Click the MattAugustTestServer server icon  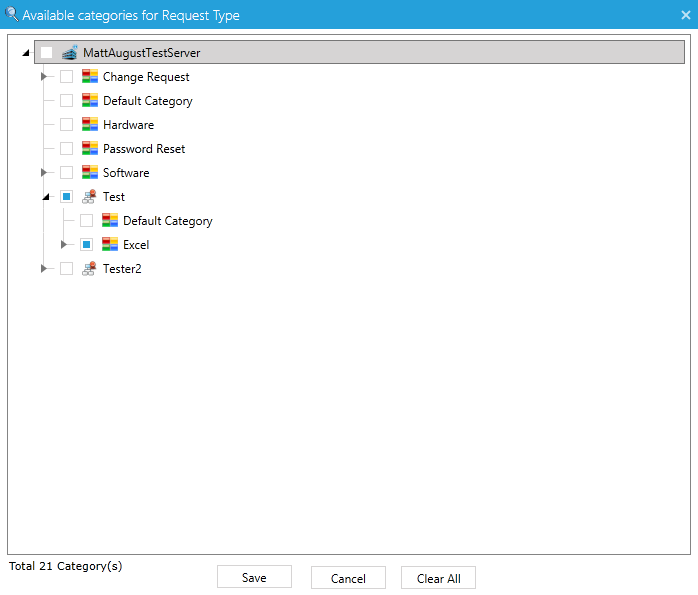coord(69,53)
